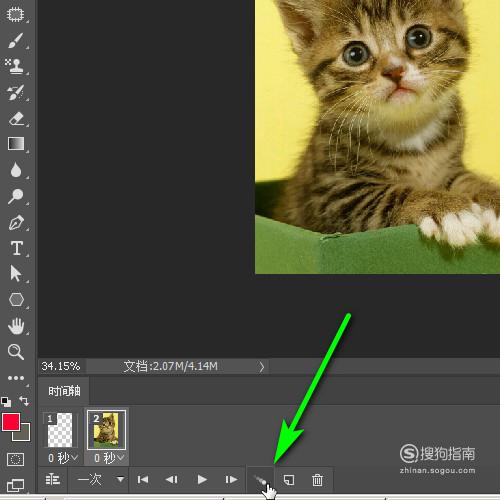The height and width of the screenshot is (500, 500).
Task: Select the Hand tool
Action: tap(16, 326)
